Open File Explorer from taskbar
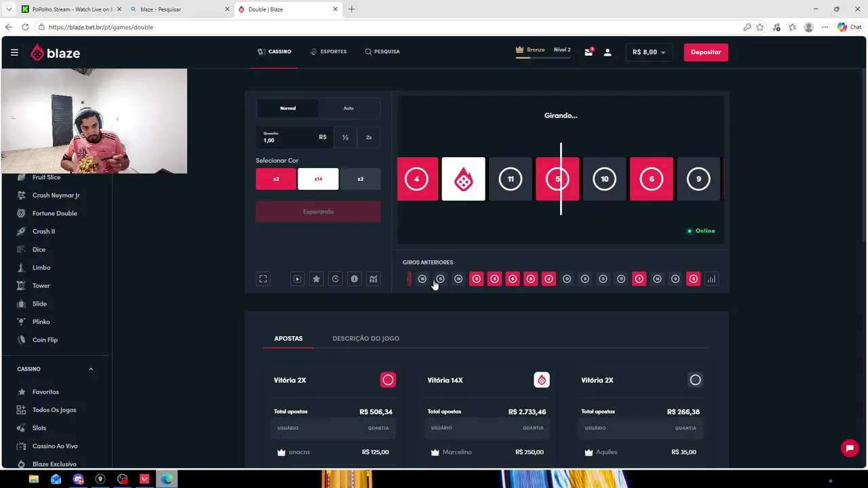 point(33,479)
